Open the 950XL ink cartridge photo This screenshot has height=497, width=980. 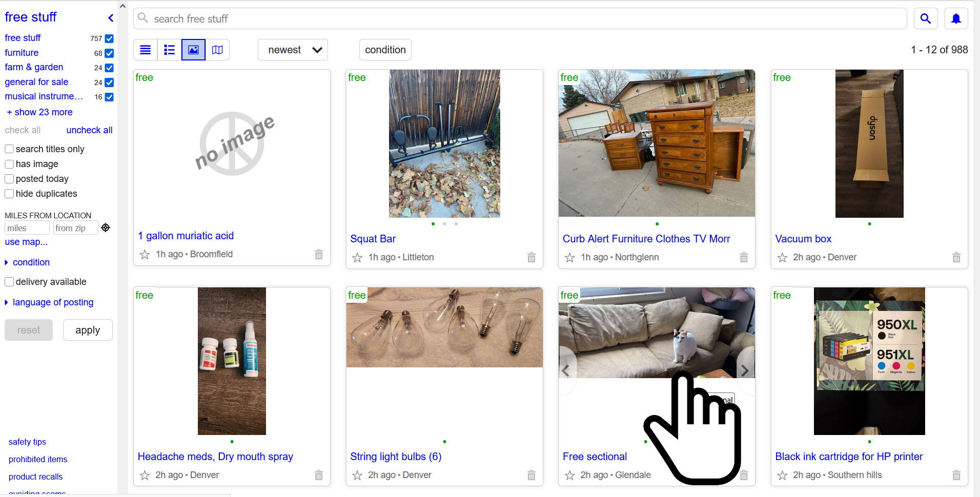coord(869,361)
